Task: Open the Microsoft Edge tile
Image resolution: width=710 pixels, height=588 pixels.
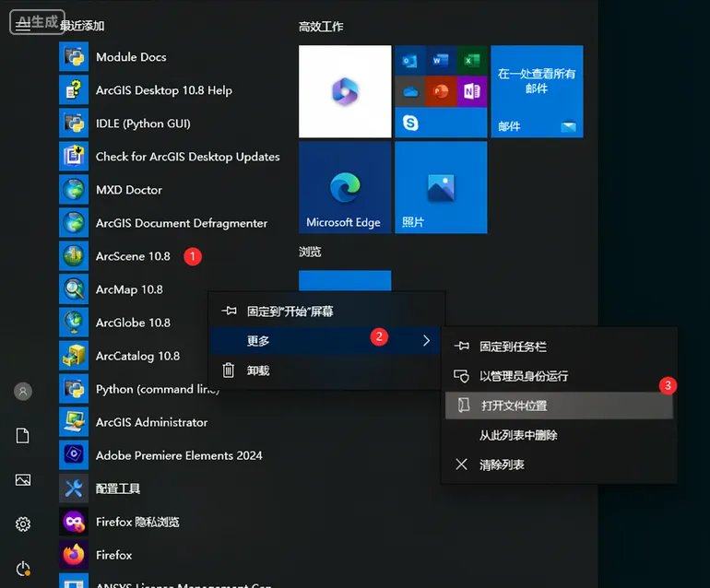Action: (345, 187)
